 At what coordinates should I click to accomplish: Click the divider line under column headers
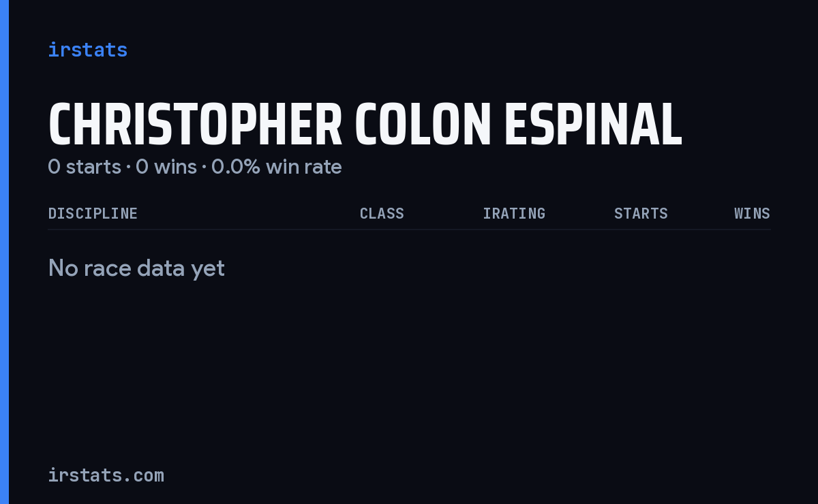(x=409, y=230)
